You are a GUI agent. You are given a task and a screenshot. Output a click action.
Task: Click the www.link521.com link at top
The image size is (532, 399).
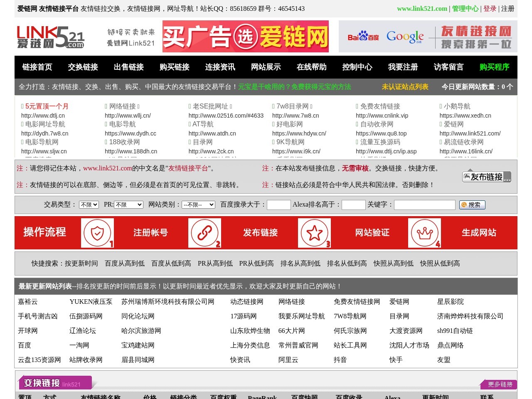[422, 9]
